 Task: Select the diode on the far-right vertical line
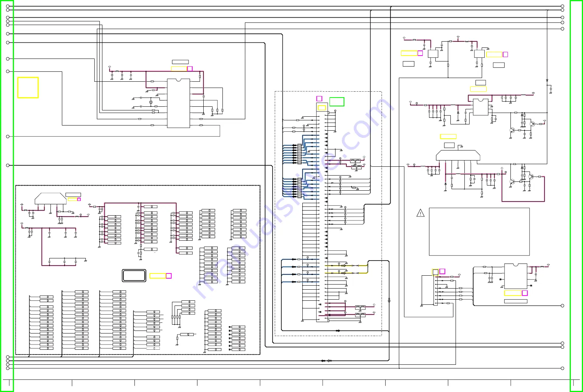coord(547,80)
